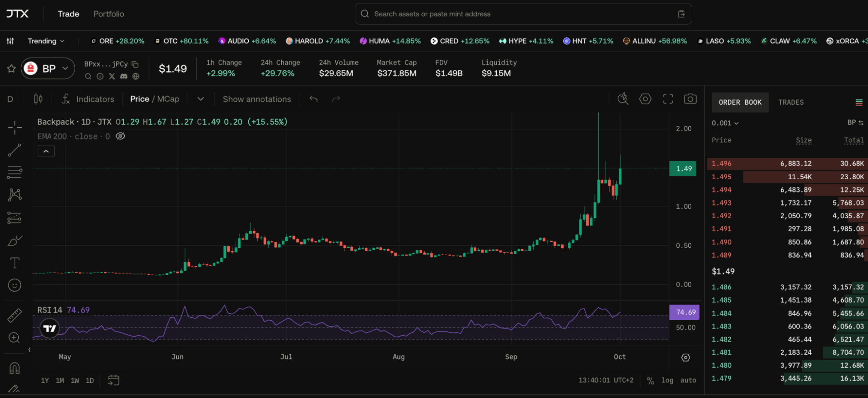Image resolution: width=868 pixels, height=398 pixels.
Task: Select the forecasting and measurement tool
Action: coord(15,217)
